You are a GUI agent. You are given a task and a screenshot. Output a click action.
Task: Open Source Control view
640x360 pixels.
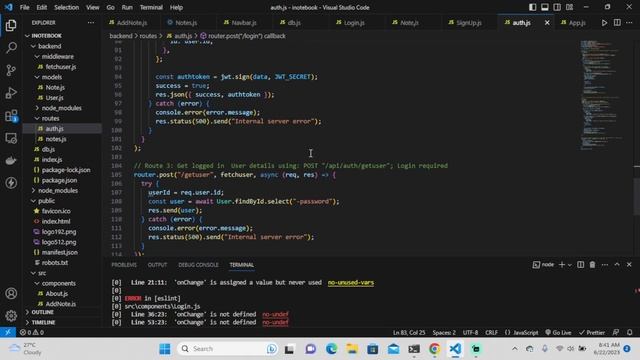[x=11, y=70]
